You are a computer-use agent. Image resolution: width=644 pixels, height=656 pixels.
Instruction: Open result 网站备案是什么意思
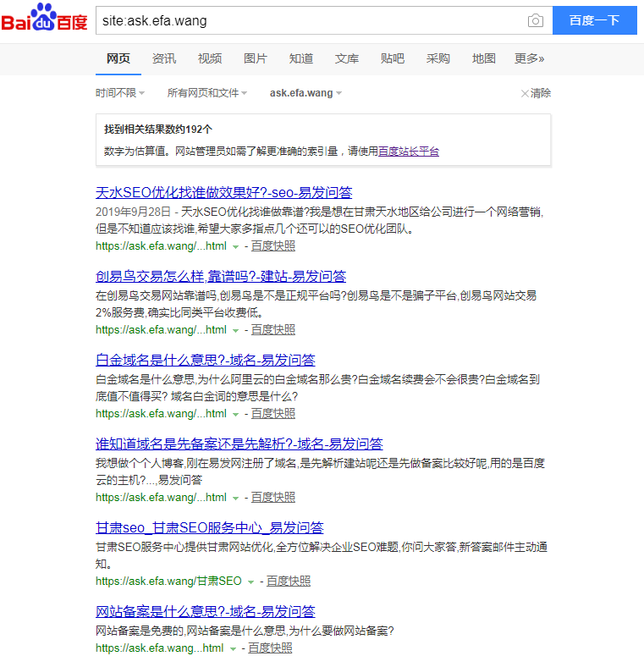(206, 611)
